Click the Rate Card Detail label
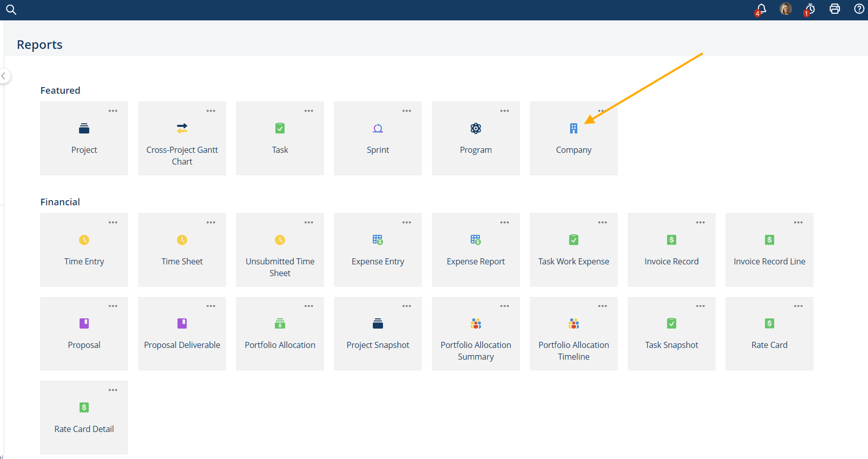Screen dimensions: 868x459 pyautogui.click(x=84, y=429)
